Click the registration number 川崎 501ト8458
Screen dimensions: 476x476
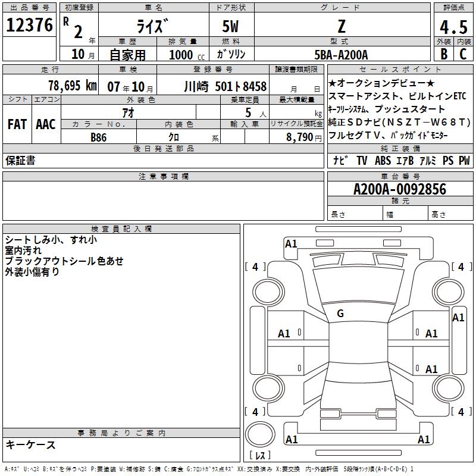click(x=226, y=86)
